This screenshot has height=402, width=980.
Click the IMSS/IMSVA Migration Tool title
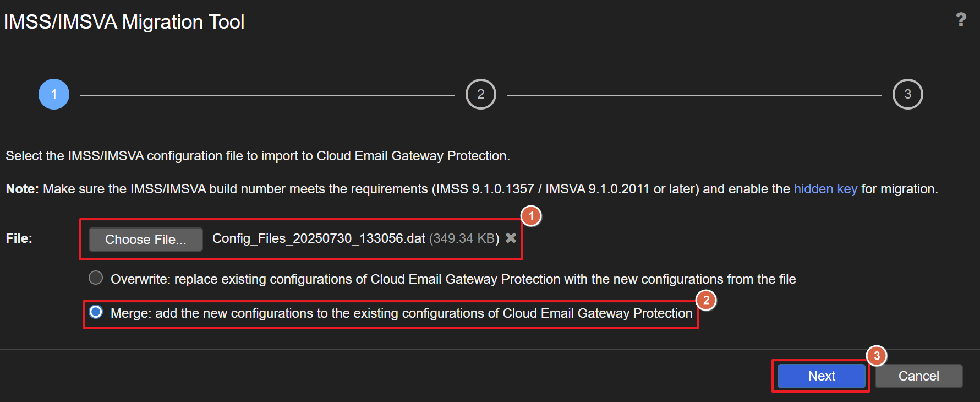point(124,22)
